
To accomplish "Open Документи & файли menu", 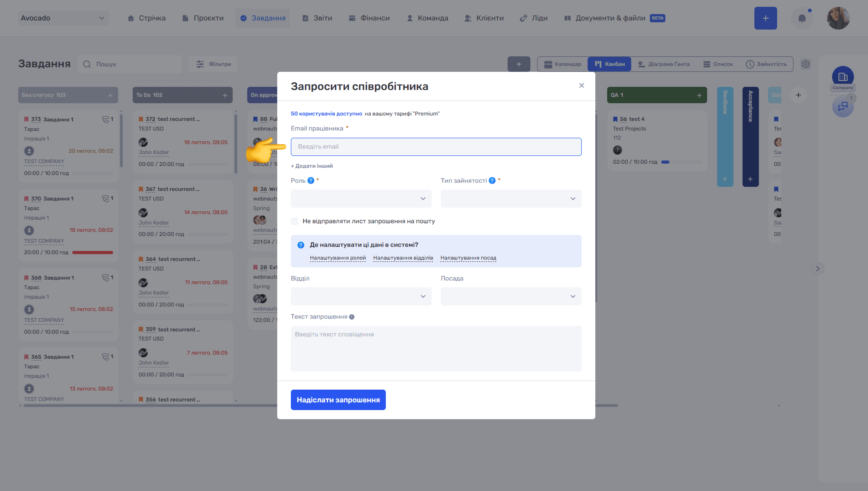I will pyautogui.click(x=614, y=18).
